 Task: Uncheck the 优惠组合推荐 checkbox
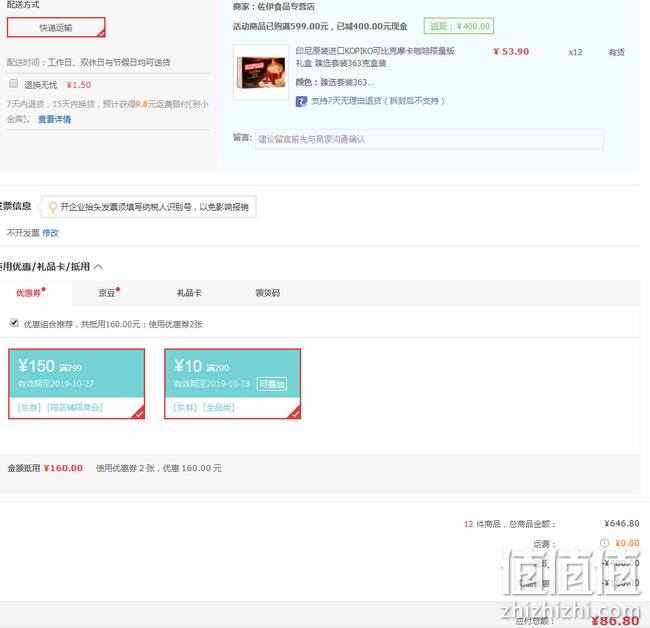coord(14,322)
